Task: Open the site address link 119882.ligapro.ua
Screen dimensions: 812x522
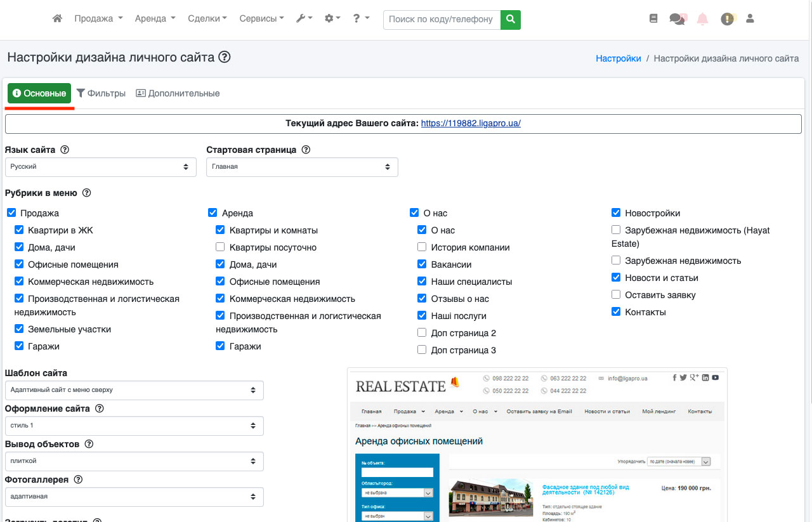Action: [471, 124]
